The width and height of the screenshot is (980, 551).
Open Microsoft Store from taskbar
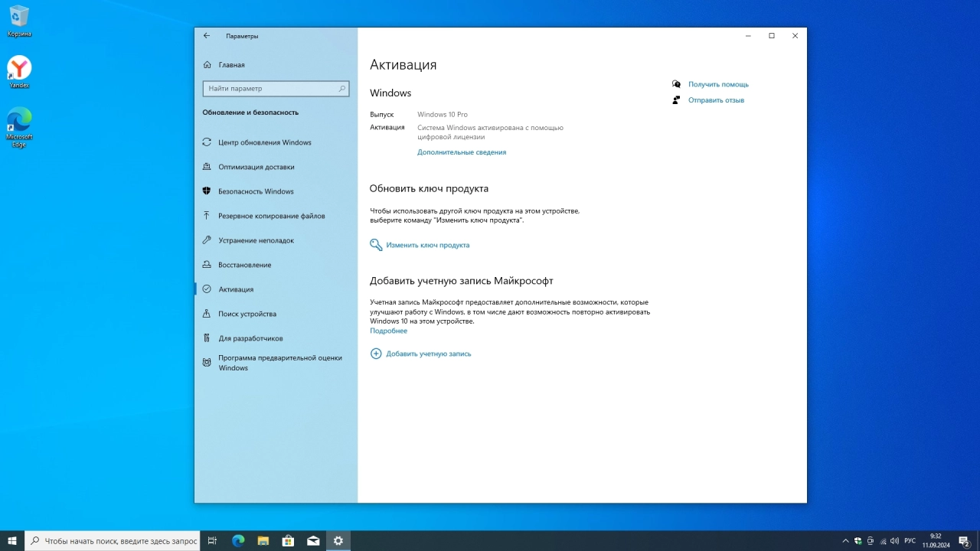click(288, 540)
